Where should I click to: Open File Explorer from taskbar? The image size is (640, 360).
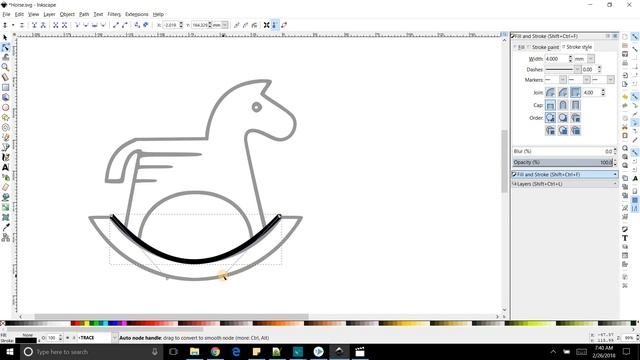pyautogui.click(x=194, y=351)
